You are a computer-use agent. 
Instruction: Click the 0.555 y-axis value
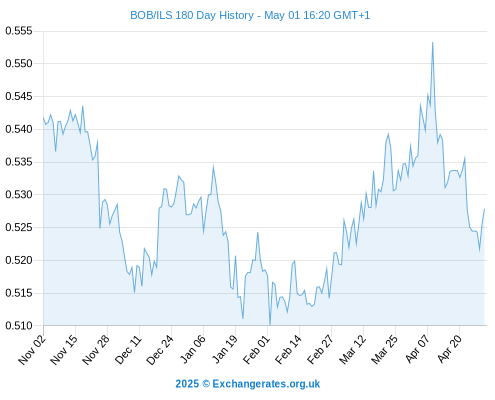click(19, 31)
